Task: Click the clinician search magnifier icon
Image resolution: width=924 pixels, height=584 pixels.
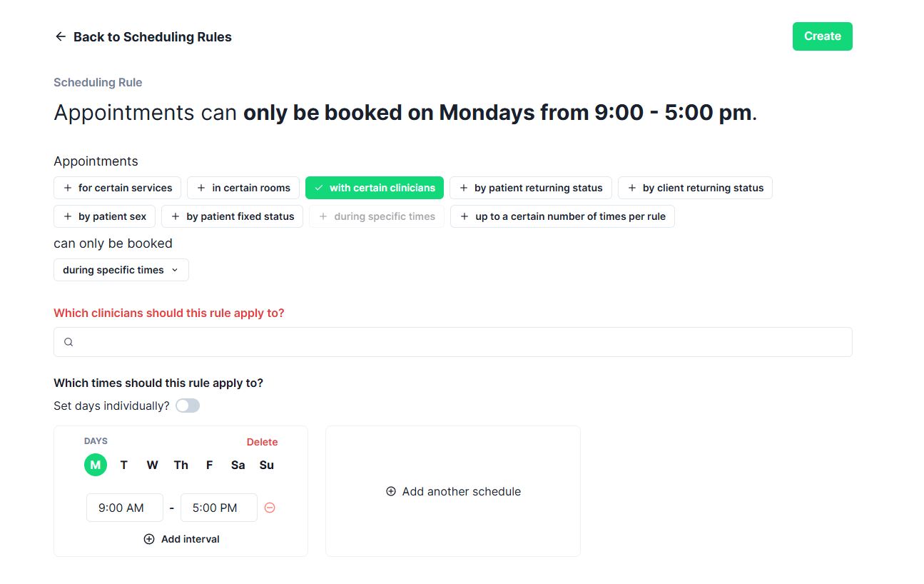Action: click(x=68, y=342)
